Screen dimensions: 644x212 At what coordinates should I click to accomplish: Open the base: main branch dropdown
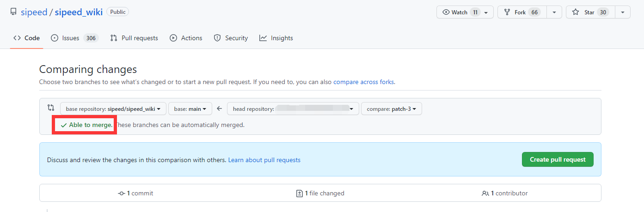(190, 109)
